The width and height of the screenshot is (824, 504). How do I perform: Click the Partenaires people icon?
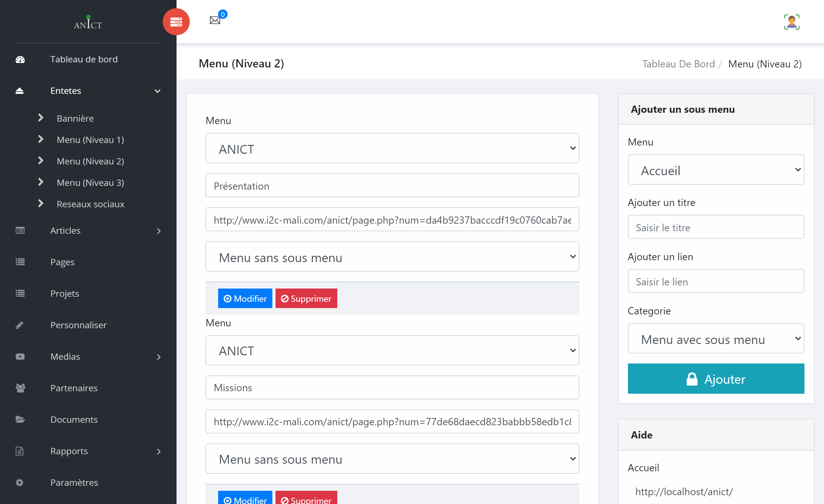click(x=20, y=388)
